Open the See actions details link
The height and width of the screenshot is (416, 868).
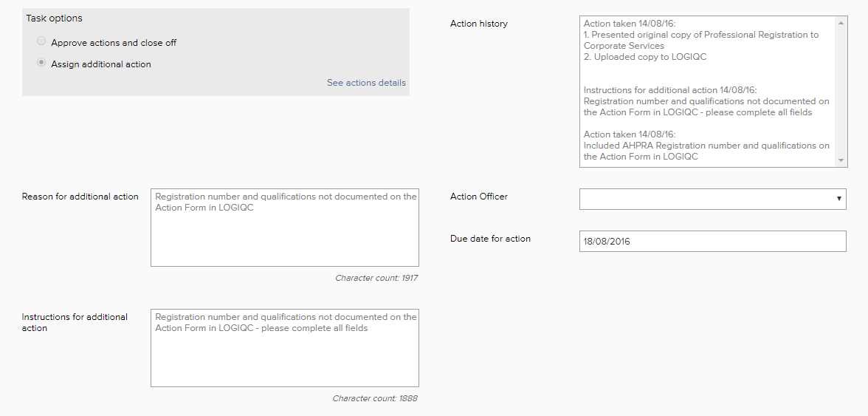coord(366,83)
